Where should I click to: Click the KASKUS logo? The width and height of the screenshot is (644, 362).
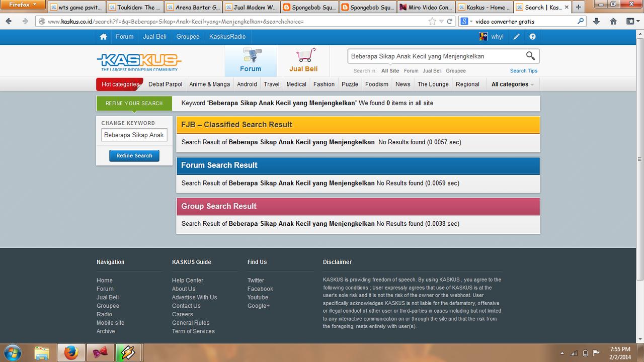click(x=139, y=62)
